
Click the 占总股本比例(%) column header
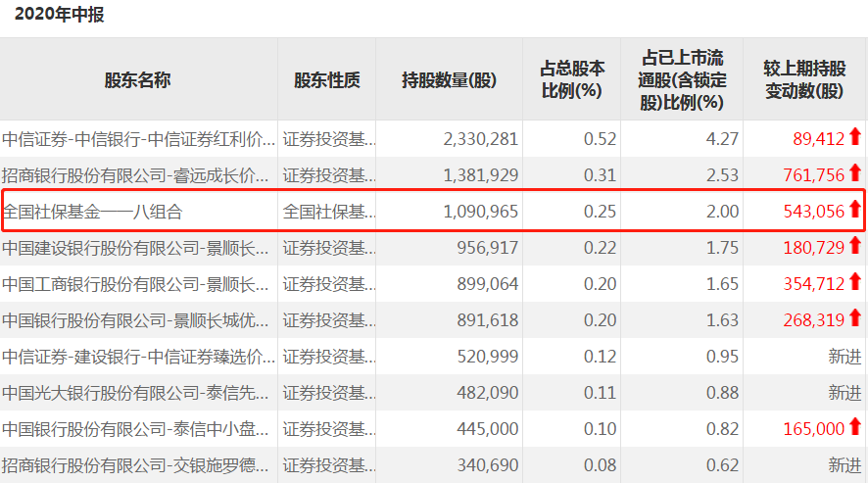coord(572,79)
